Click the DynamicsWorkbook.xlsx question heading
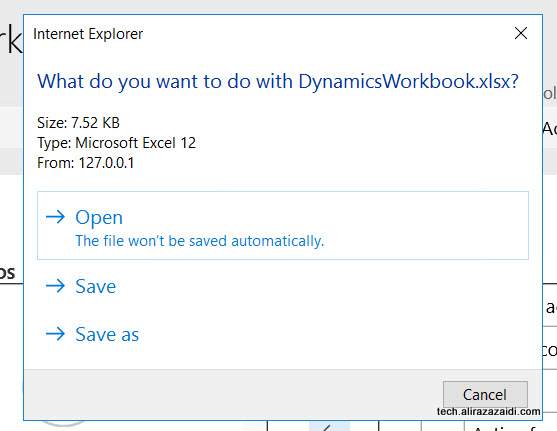This screenshot has width=557, height=431. click(278, 82)
